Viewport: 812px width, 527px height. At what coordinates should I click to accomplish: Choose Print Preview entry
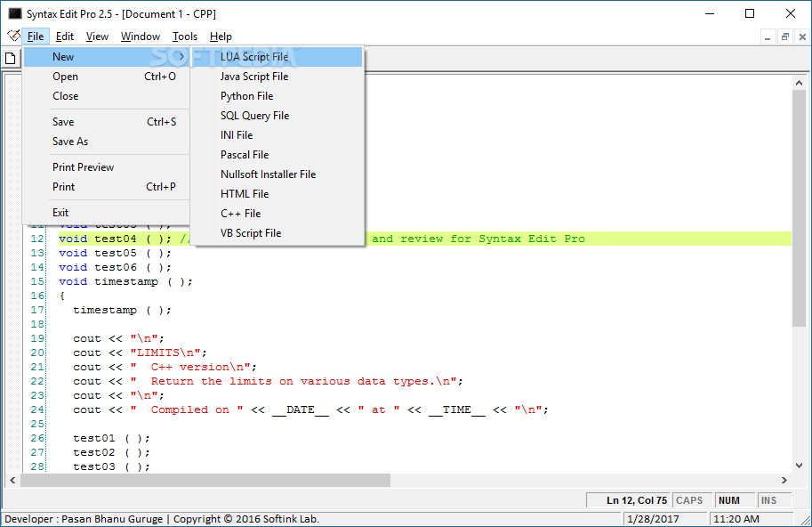click(x=107, y=167)
